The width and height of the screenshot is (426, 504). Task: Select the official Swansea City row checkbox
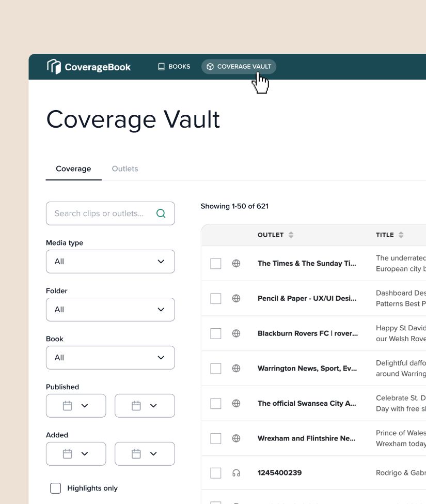tap(216, 403)
